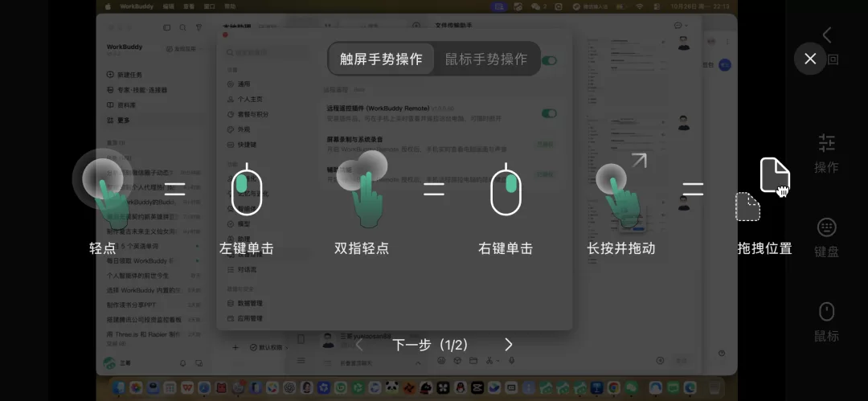Click the plus icon left of 默认权限
This screenshot has width=868, height=401.
click(x=235, y=347)
